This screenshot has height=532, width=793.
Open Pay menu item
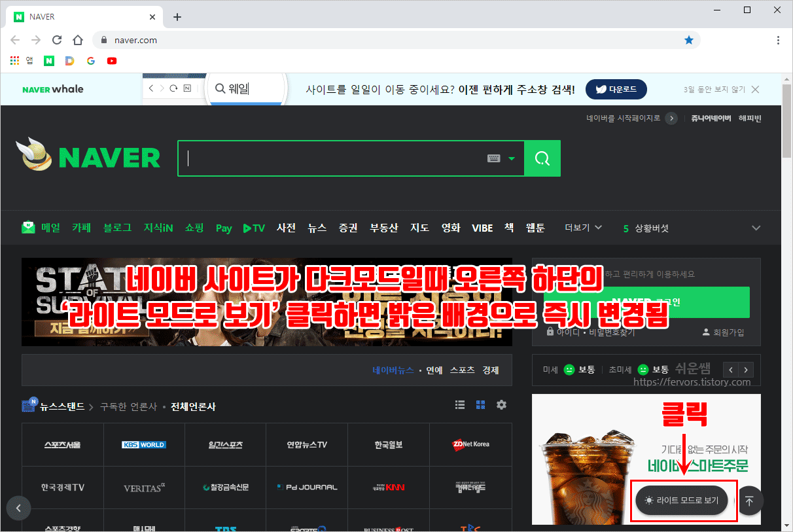[x=224, y=228]
